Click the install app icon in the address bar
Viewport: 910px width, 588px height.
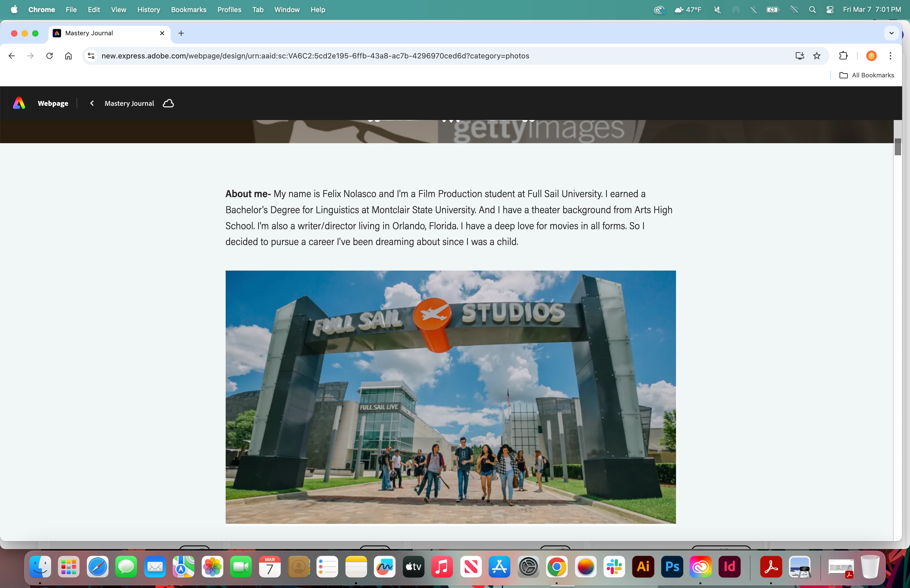tap(800, 56)
